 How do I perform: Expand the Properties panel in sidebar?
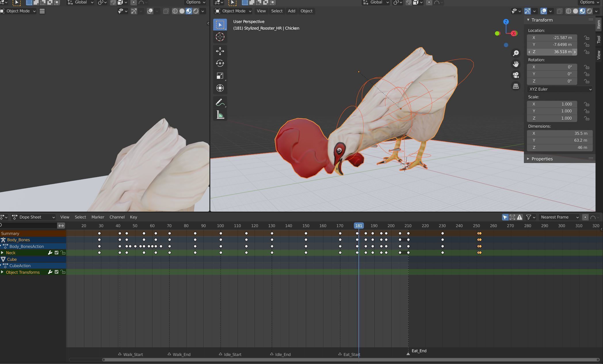[528, 159]
